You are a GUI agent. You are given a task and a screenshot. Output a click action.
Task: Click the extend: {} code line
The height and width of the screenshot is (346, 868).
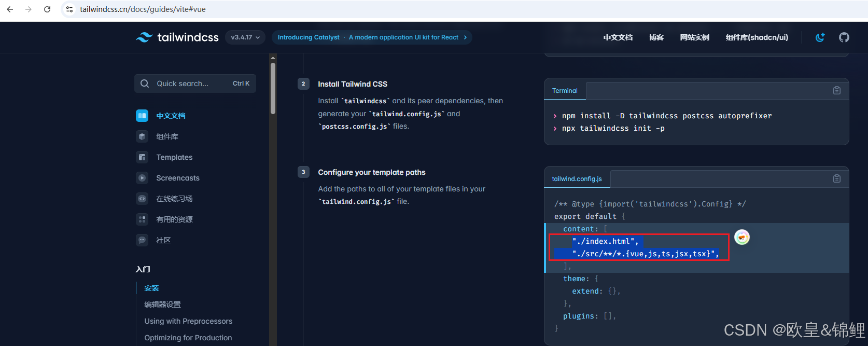pyautogui.click(x=596, y=291)
